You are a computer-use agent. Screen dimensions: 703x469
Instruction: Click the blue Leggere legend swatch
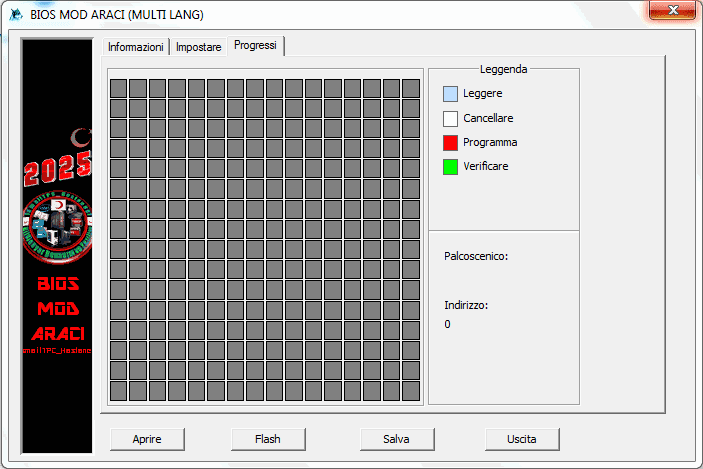[x=450, y=93]
